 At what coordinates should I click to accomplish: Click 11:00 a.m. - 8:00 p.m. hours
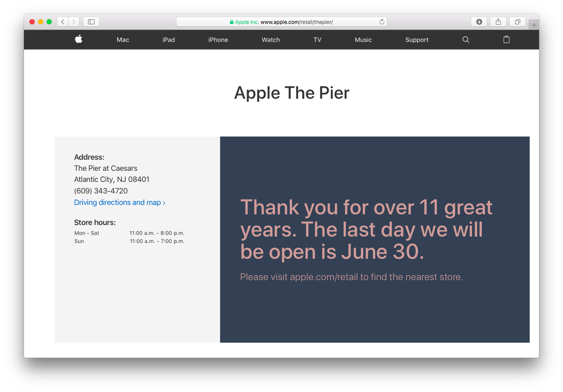(157, 233)
